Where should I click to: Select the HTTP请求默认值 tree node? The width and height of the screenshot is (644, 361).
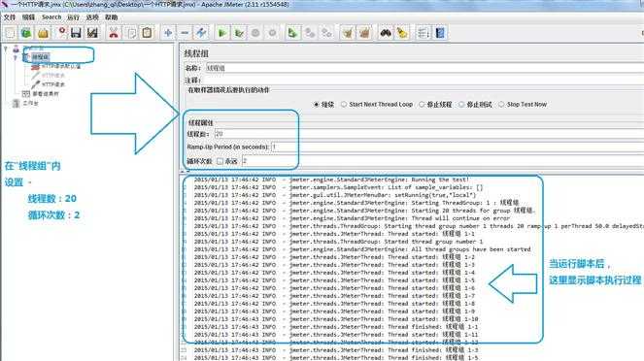(61, 66)
